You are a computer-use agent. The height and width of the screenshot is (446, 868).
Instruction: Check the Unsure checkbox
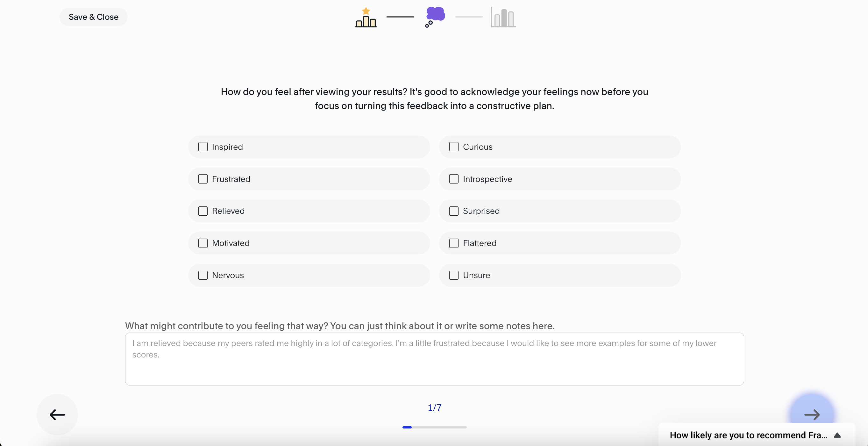(x=454, y=276)
